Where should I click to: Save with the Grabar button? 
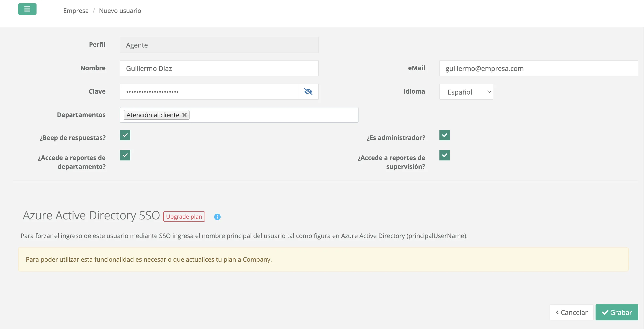(x=617, y=312)
